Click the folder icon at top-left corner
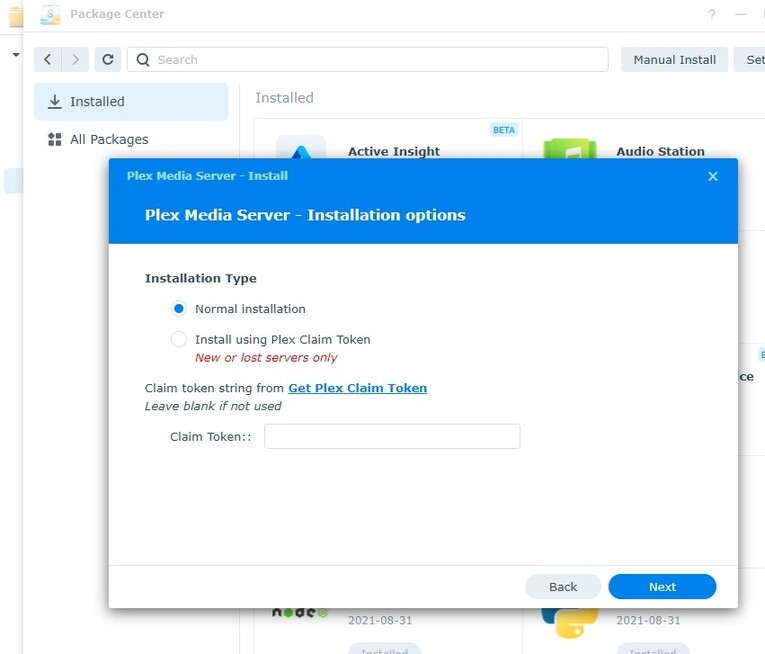Image resolution: width=765 pixels, height=654 pixels. (x=16, y=16)
